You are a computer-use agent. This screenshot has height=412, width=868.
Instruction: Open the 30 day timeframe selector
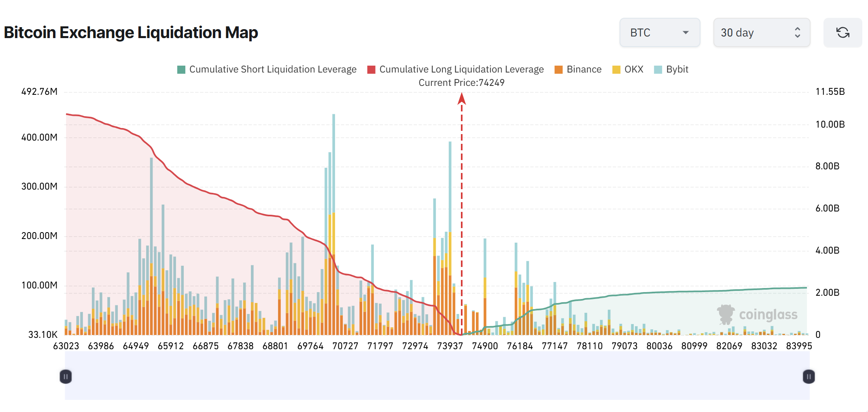pos(762,32)
